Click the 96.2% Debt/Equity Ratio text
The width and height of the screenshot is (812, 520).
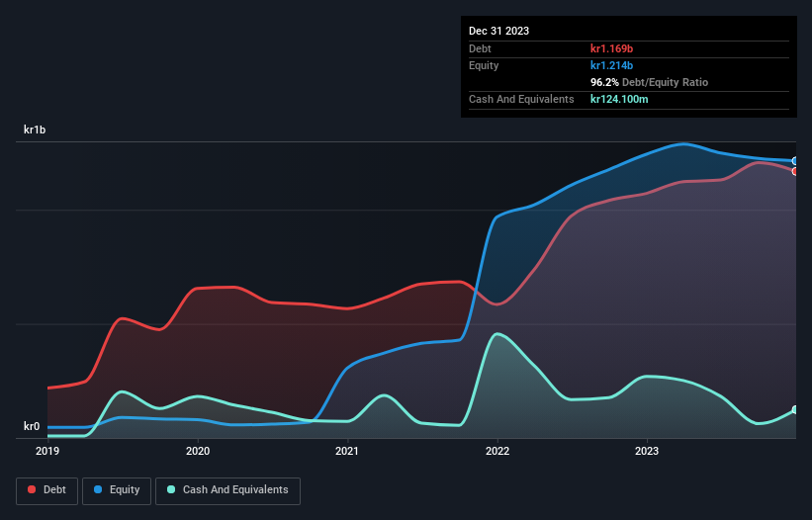pyautogui.click(x=650, y=82)
